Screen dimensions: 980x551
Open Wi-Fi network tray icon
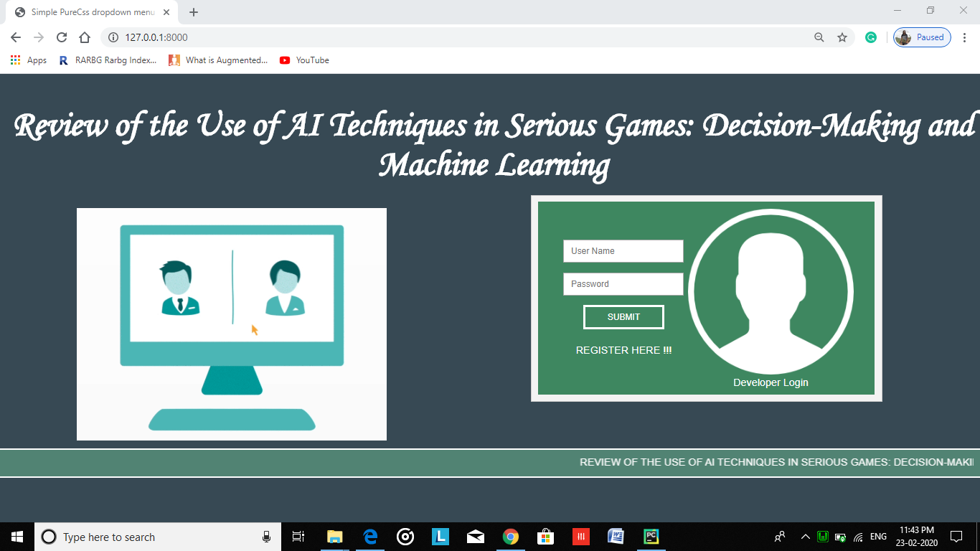[x=858, y=537]
